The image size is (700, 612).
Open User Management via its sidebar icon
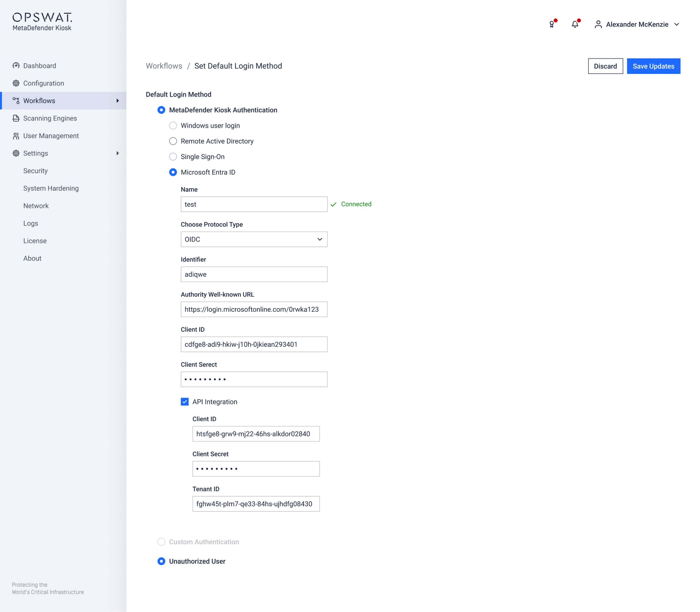coord(16,136)
